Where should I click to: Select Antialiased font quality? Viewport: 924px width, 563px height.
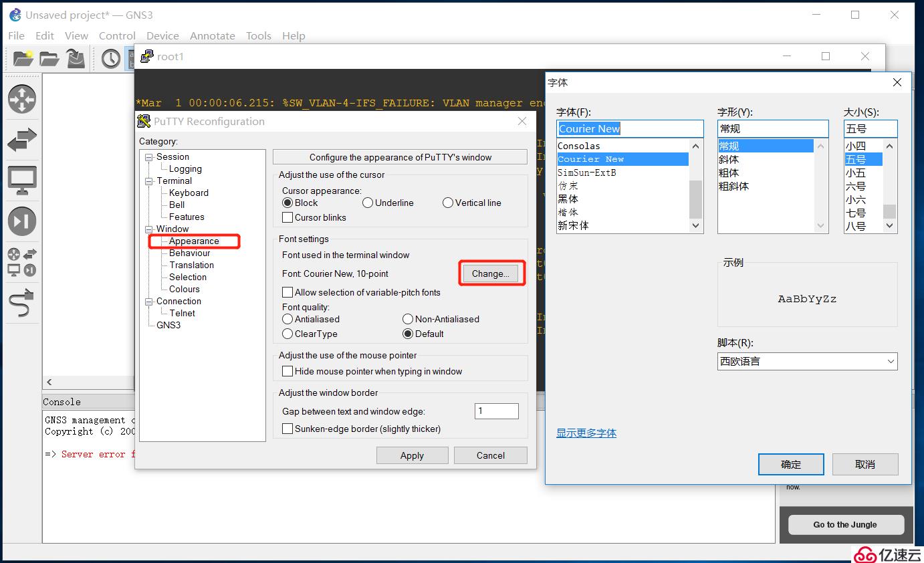(287, 319)
